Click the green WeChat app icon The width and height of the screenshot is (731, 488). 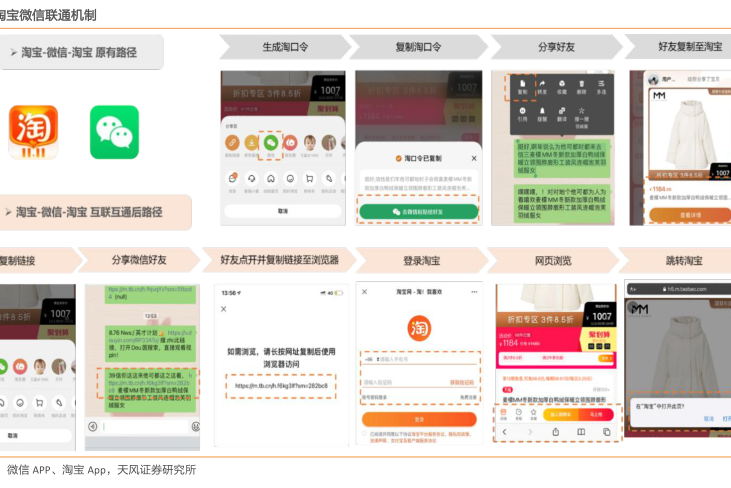coord(114,132)
